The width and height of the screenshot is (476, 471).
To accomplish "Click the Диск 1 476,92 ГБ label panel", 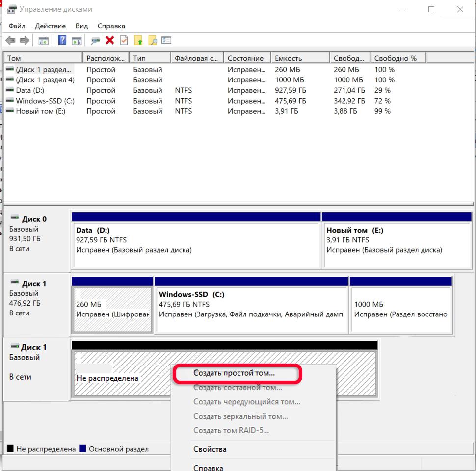I will pos(37,305).
